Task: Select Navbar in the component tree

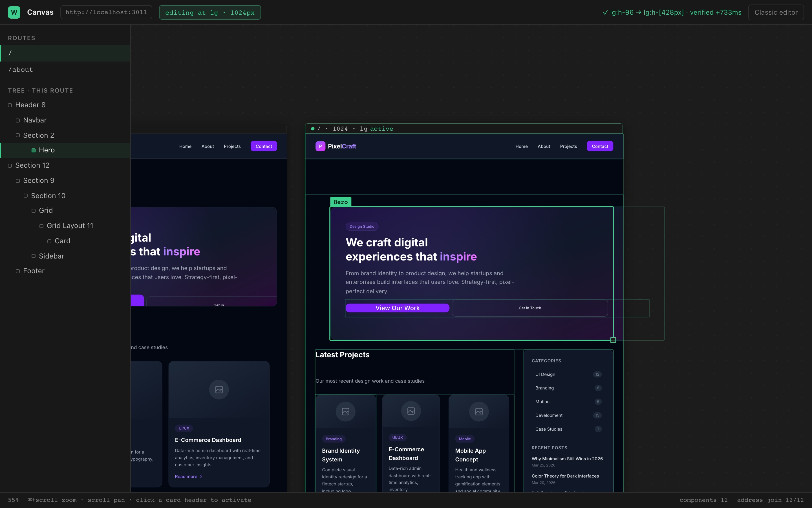Action: point(65,120)
